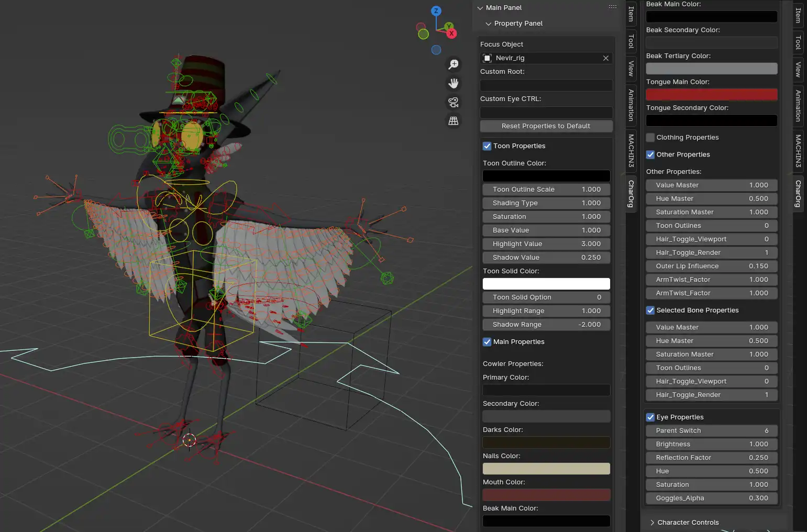This screenshot has width=807, height=532.
Task: Open the Darks Color swatch
Action: [x=546, y=442]
